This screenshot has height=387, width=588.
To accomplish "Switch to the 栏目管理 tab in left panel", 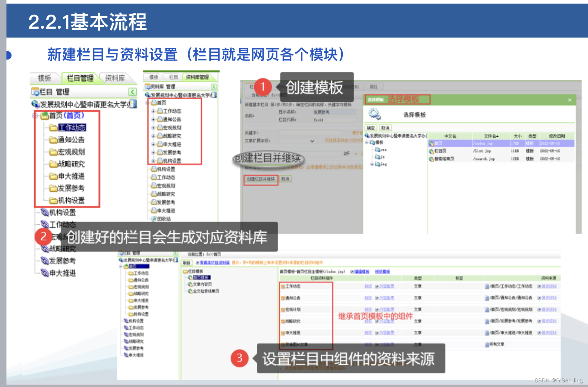I will coord(80,78).
